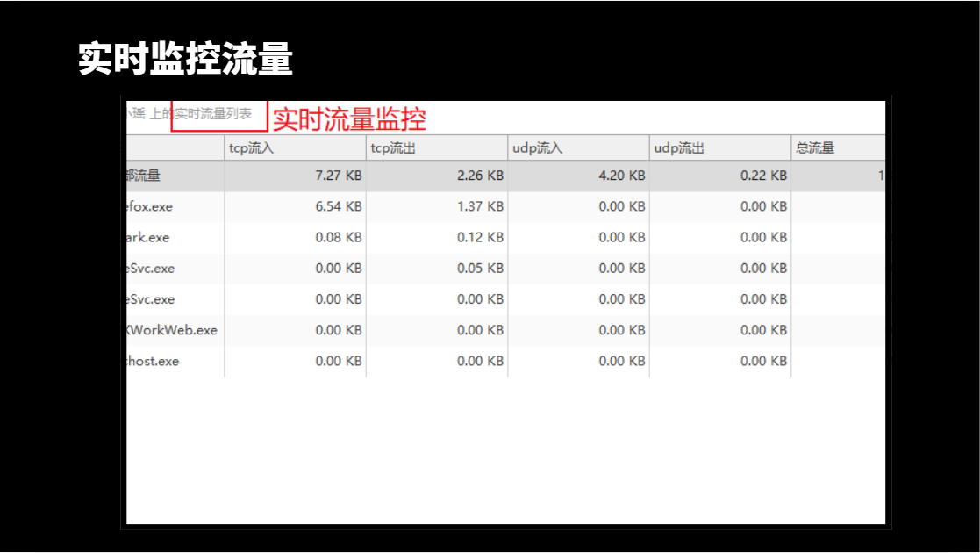Click the 0.12 KB tcp流出 cell
Viewport: 980px width, 553px height.
(x=437, y=238)
